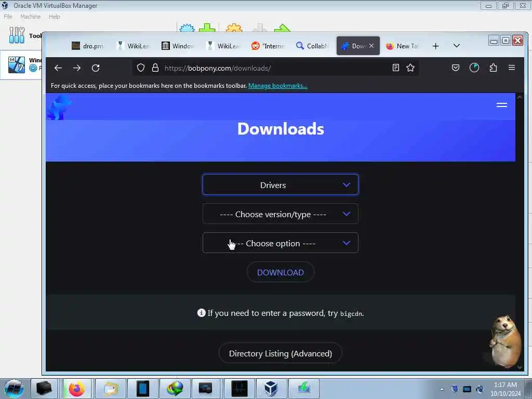Go forward using the Firefox forward arrow
Viewport: 532px width, 399px height.
(x=77, y=68)
